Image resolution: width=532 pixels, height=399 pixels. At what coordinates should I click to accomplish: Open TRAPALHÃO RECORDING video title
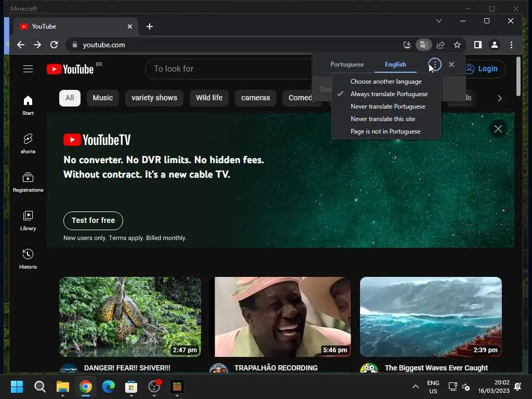[x=276, y=368]
